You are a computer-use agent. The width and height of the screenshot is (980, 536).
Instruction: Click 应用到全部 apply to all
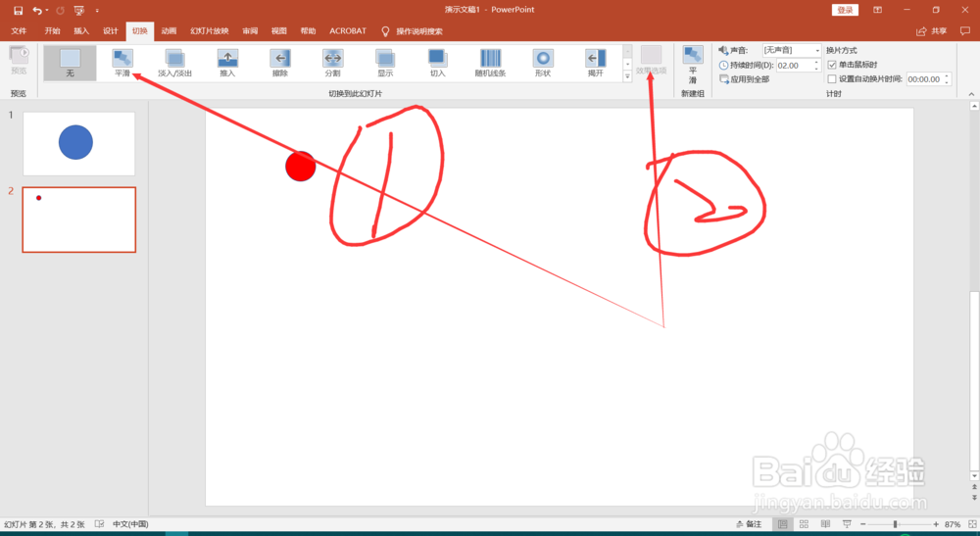(x=745, y=79)
